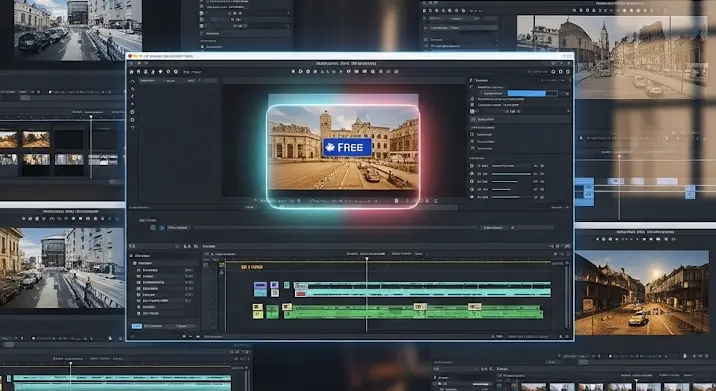Viewport: 716px width, 391px height.
Task: Click the street preview in the lower-left window
Action: click(x=62, y=268)
